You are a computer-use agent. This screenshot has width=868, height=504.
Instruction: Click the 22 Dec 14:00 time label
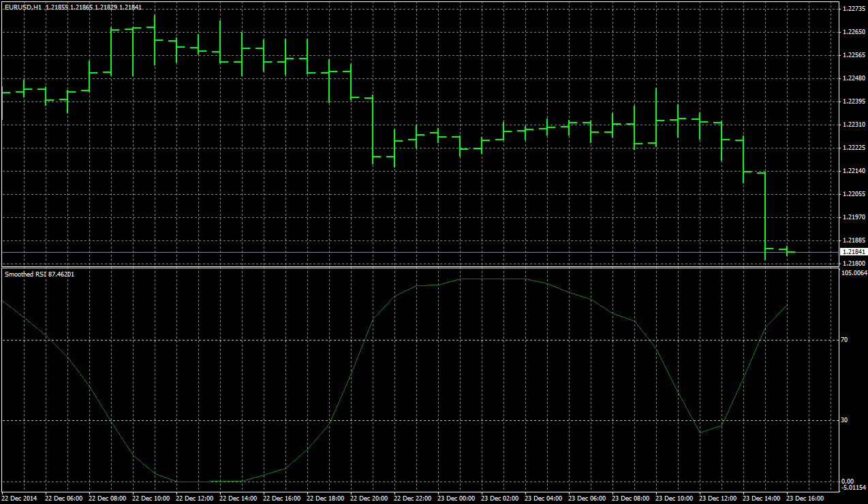click(x=238, y=499)
